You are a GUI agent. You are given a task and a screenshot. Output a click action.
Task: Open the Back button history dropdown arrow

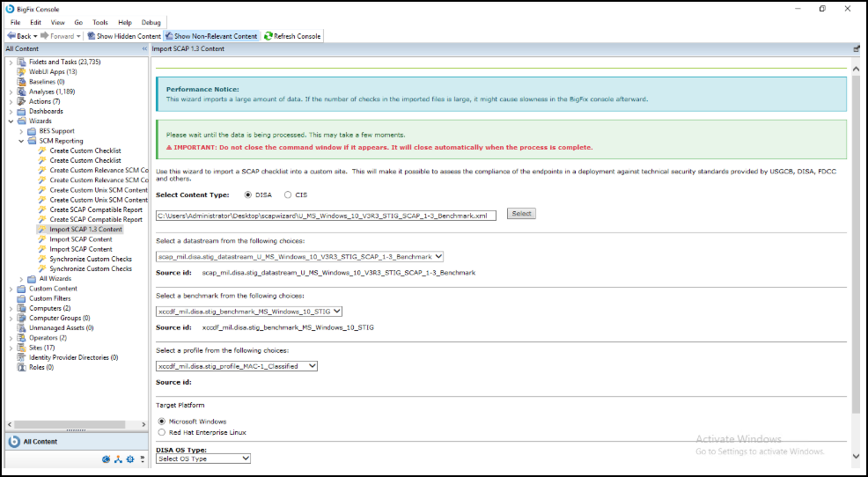click(x=35, y=36)
